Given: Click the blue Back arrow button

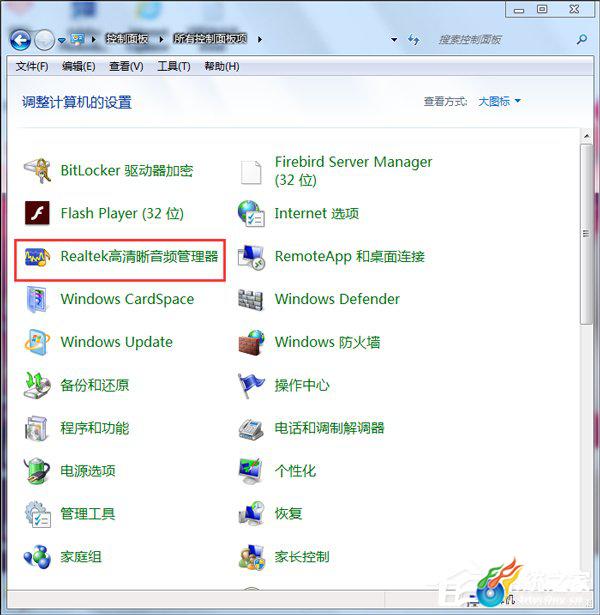Looking at the screenshot, I should [x=20, y=40].
